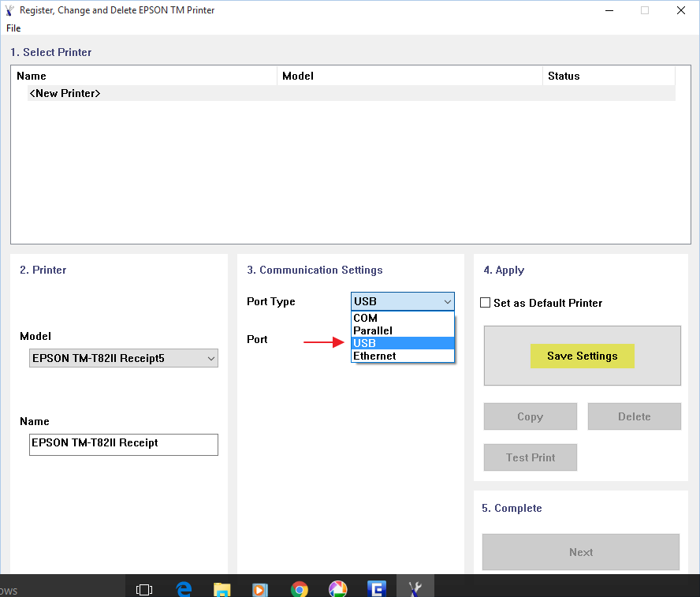Screen dimensions: 700x597
Task: Select Parallel from the port type list
Action: [x=402, y=330]
